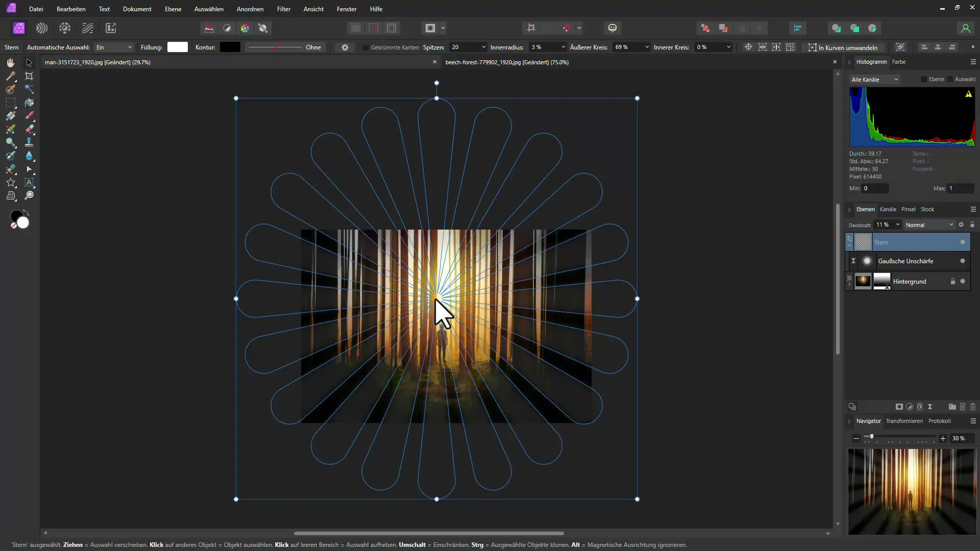Screen dimensions: 980x551
Task: Open the Tone Mapping Persona
Action: pos(88,28)
